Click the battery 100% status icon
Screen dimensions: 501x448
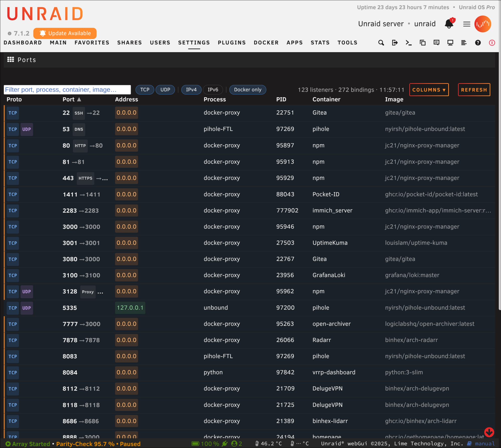[x=195, y=444]
